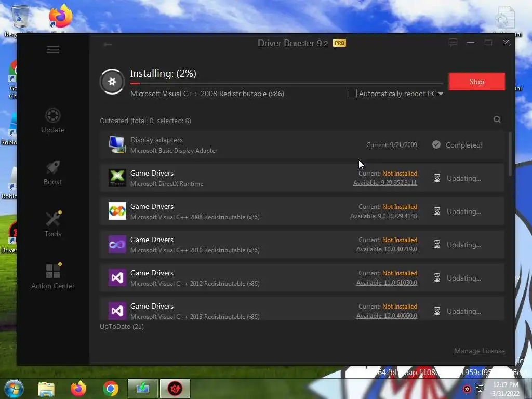
Task: Open the Available: 11.0.61030.0 link
Action: coord(387,283)
